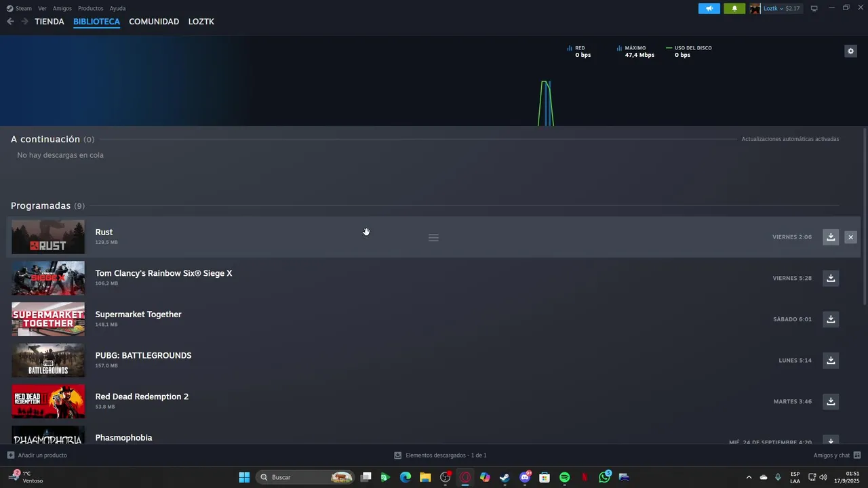Open Spotify from the taskbar
Screen dimensions: 868x488
pyautogui.click(x=564, y=477)
